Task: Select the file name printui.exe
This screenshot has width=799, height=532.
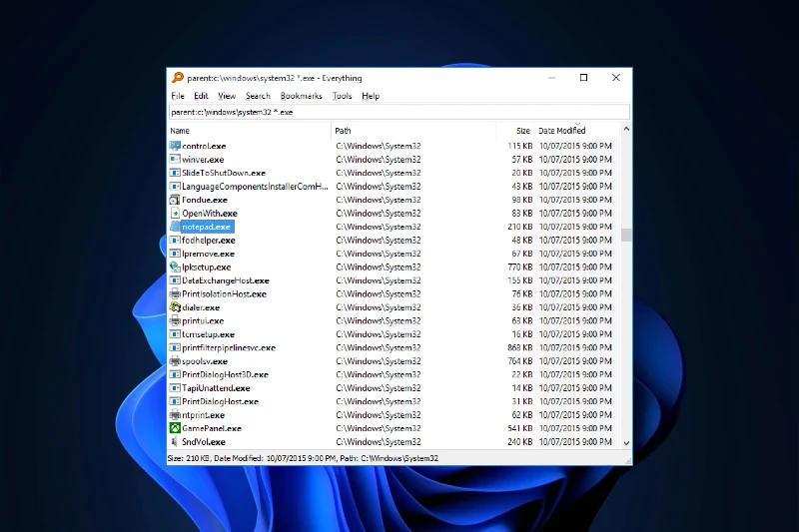Action: (x=203, y=321)
